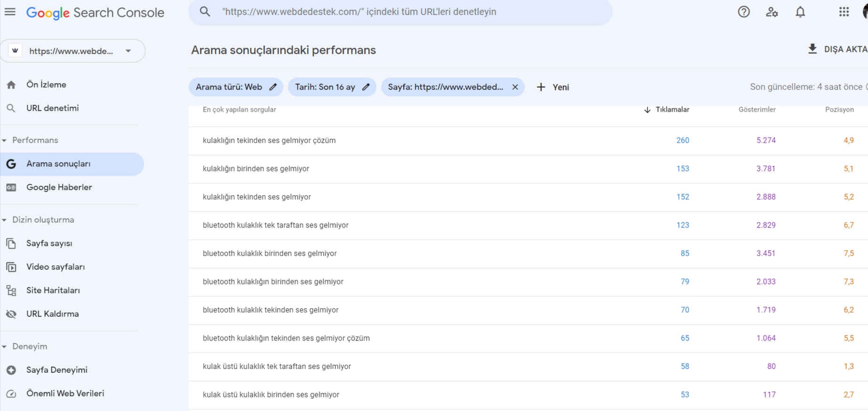Select query 'bluetooth kulaklık tekinden ses gelmiyor'

point(271,310)
